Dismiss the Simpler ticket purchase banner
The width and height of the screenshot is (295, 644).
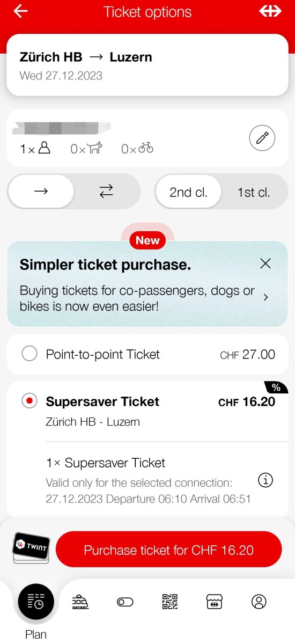click(265, 264)
